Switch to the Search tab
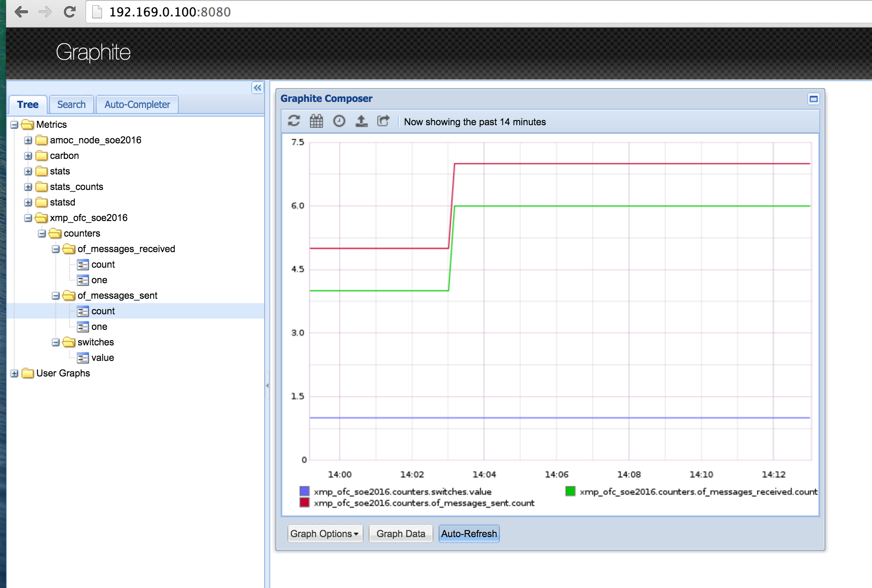This screenshot has width=872, height=588. (71, 104)
